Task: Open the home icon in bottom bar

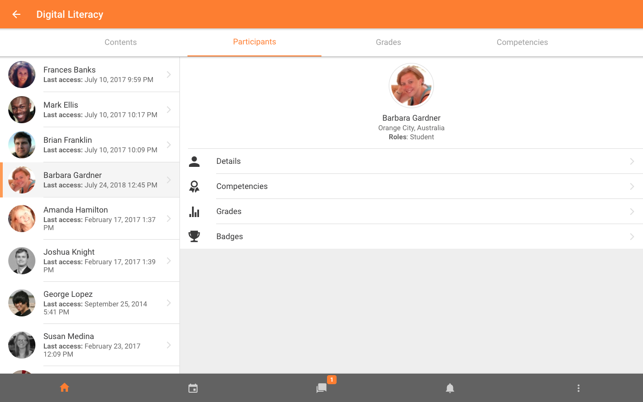Action: coord(64,388)
